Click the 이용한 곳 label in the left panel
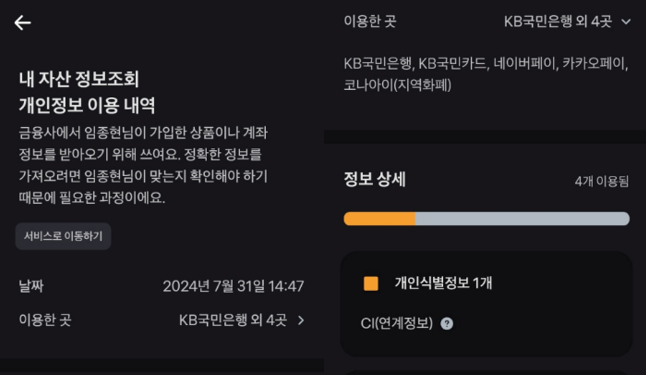Screen dimensions: 646x375 45,320
